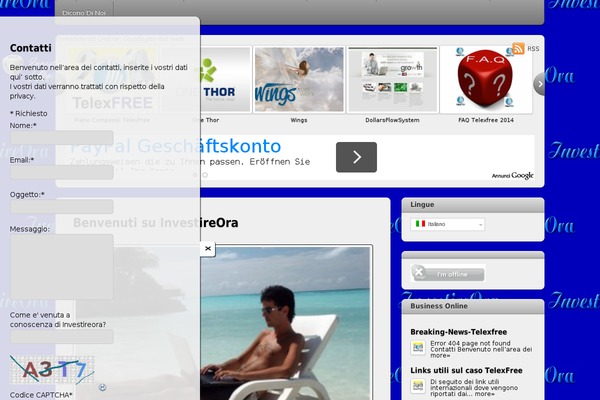
Task: Click the Italian flag icon
Action: pos(420,224)
